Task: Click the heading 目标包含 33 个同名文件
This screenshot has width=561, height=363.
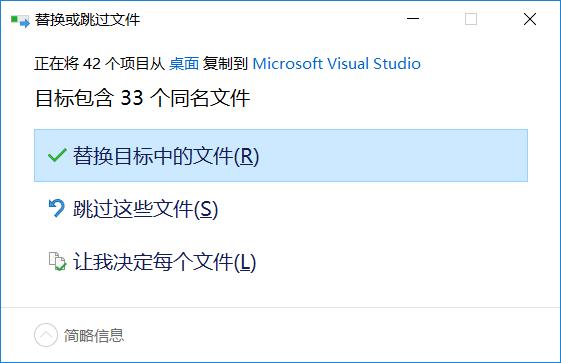Action: click(x=142, y=98)
